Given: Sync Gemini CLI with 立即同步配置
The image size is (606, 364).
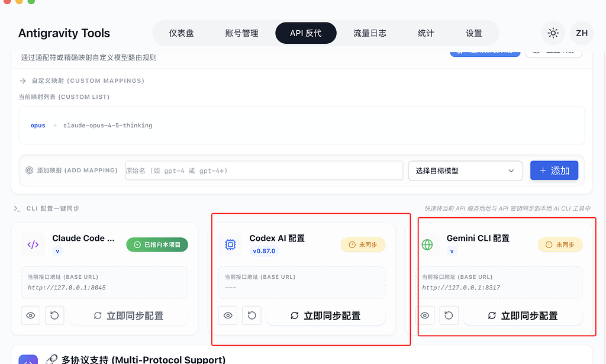Looking at the screenshot, I should 523,315.
